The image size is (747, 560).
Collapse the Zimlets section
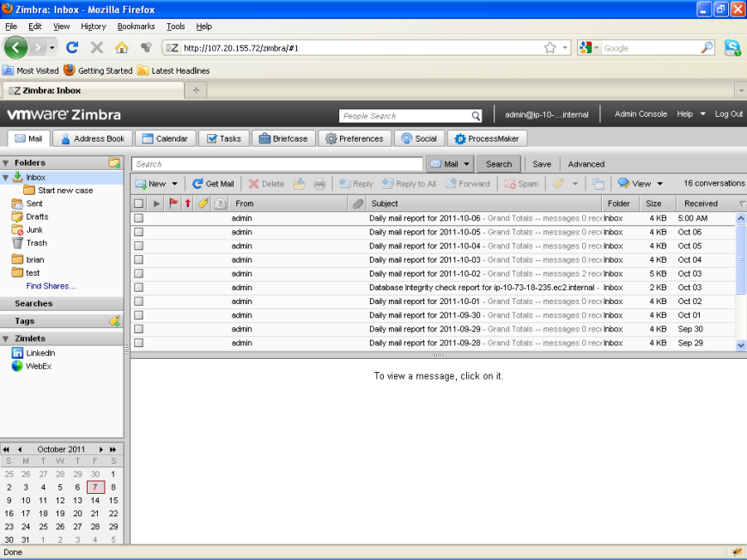[5, 339]
